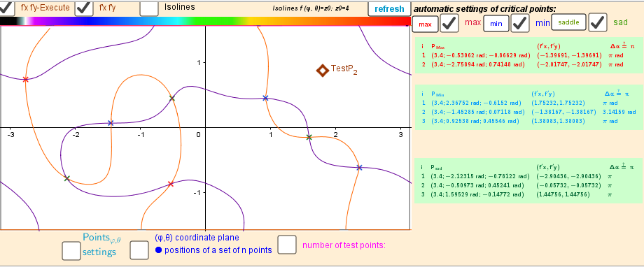Select Psad row 1 with -2.12315 rad
Image resolution: width=644 pixels, height=267 pixels.
tap(517, 176)
